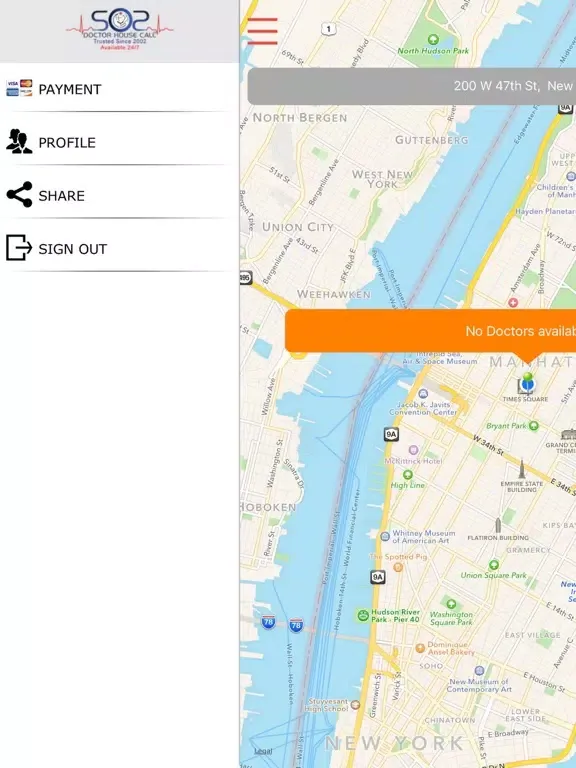Click the WEEHAWKEN map label
Image resolution: width=576 pixels, height=768 pixels.
334,294
